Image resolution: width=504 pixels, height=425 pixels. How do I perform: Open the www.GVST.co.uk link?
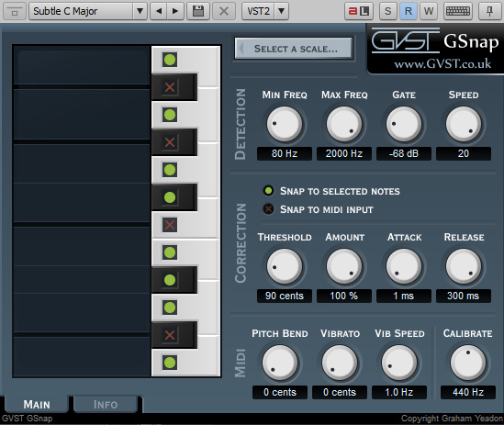[x=442, y=63]
